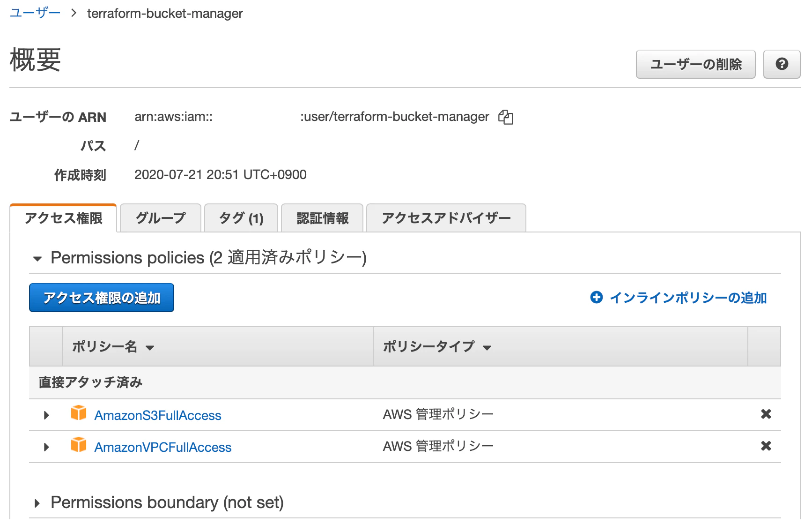Collapse the Permissions policies section
This screenshot has height=524, width=812.
(37, 259)
